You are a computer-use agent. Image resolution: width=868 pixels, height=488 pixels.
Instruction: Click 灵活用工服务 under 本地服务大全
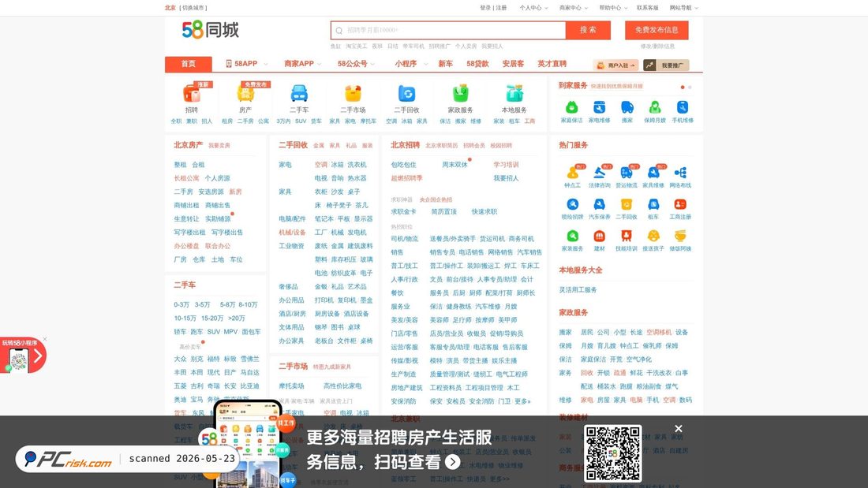click(x=578, y=290)
